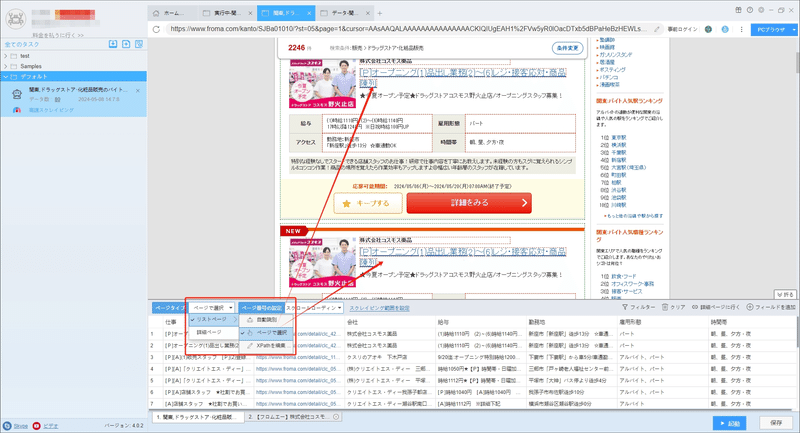Reload the page with the refresh icon
This screenshot has height=433, width=800.
click(156, 29)
